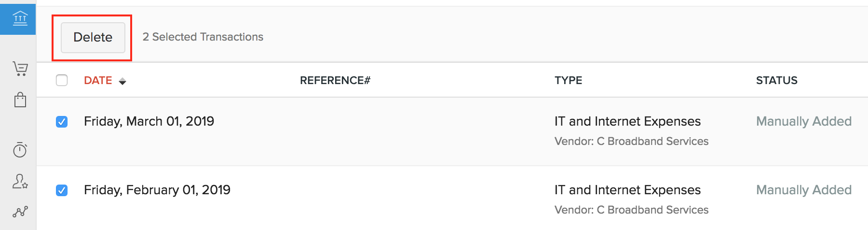Screen dimensions: 868x230
Task: Toggle the select-all transactions checkbox
Action: tap(62, 80)
